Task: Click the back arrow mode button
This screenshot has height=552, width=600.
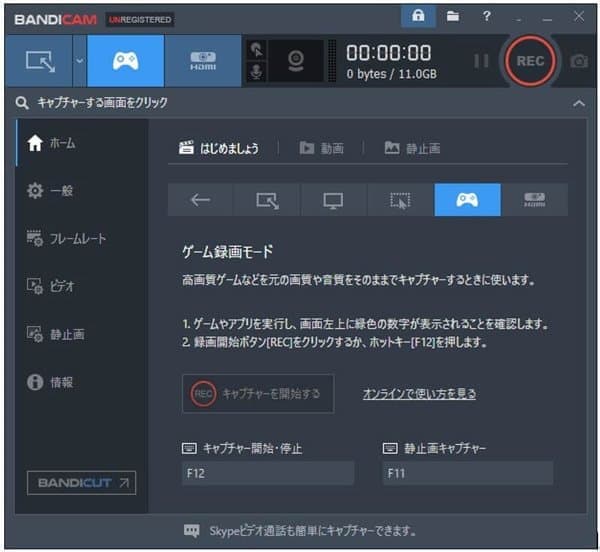Action: click(x=200, y=200)
